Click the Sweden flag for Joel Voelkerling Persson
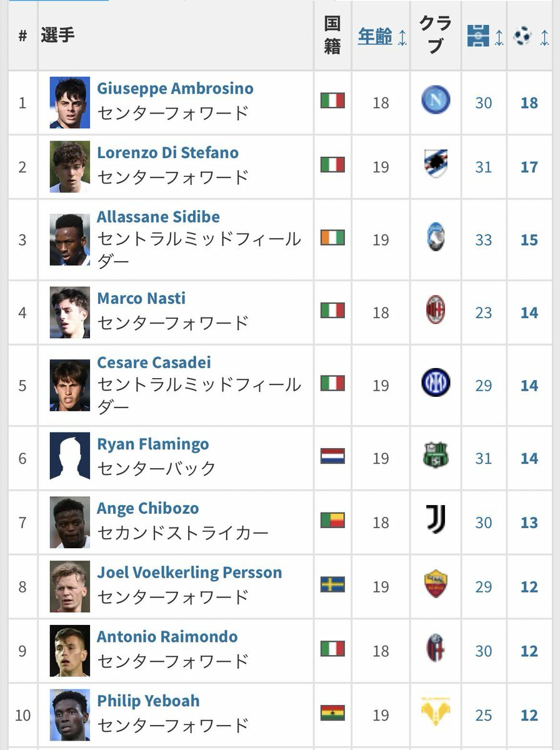The height and width of the screenshot is (750, 560). [332, 584]
